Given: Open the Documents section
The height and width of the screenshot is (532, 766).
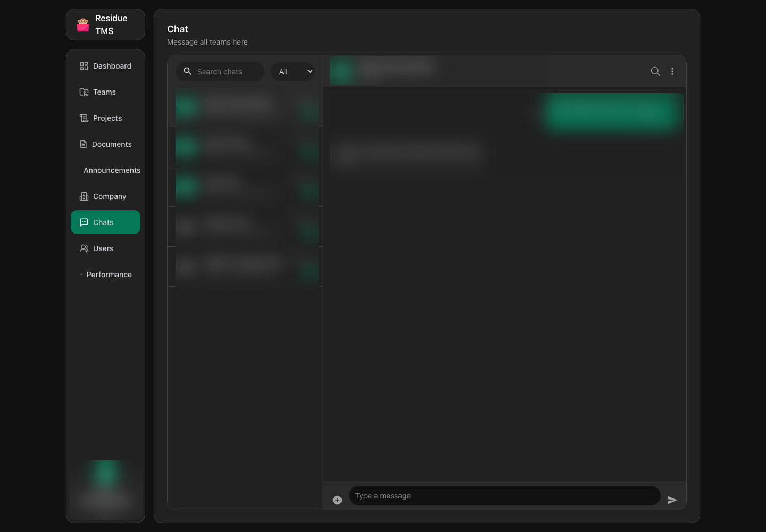Looking at the screenshot, I should [x=105, y=144].
